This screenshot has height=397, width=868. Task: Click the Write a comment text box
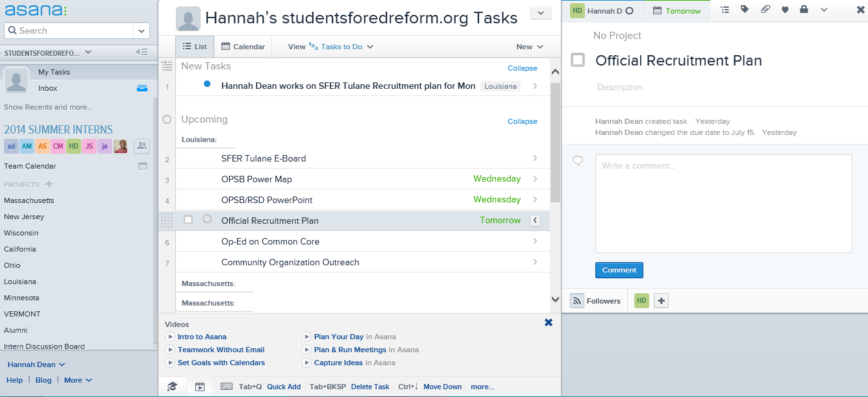pyautogui.click(x=723, y=203)
